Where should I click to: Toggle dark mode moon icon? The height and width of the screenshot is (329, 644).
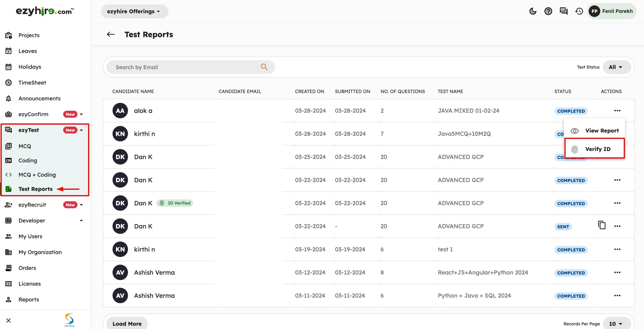point(533,11)
